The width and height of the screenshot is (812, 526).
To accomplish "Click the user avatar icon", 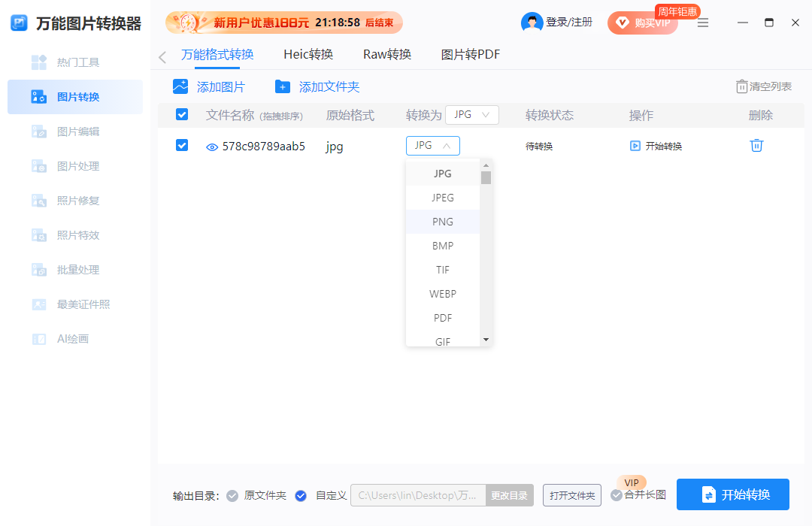I will [x=532, y=23].
